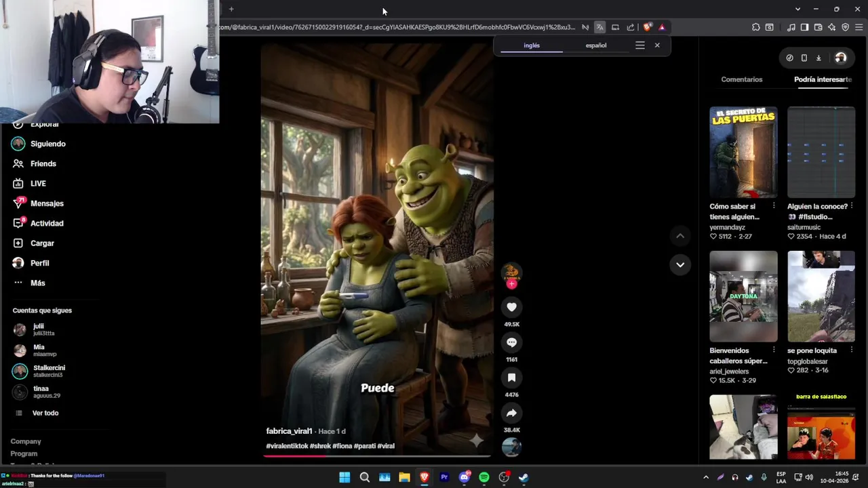Open Perfil in the sidebar
The height and width of the screenshot is (488, 868).
(39, 263)
